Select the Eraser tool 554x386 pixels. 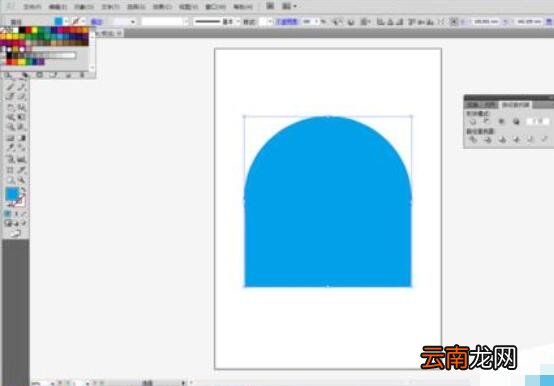click(x=21, y=96)
